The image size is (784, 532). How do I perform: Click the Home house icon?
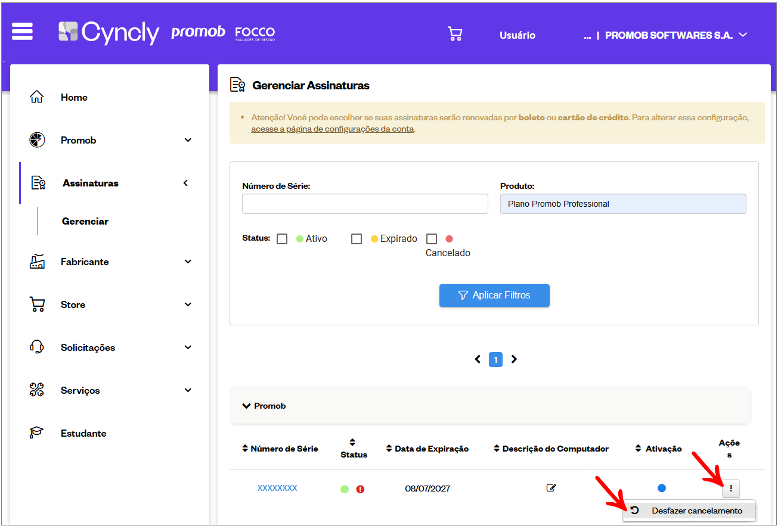click(37, 97)
